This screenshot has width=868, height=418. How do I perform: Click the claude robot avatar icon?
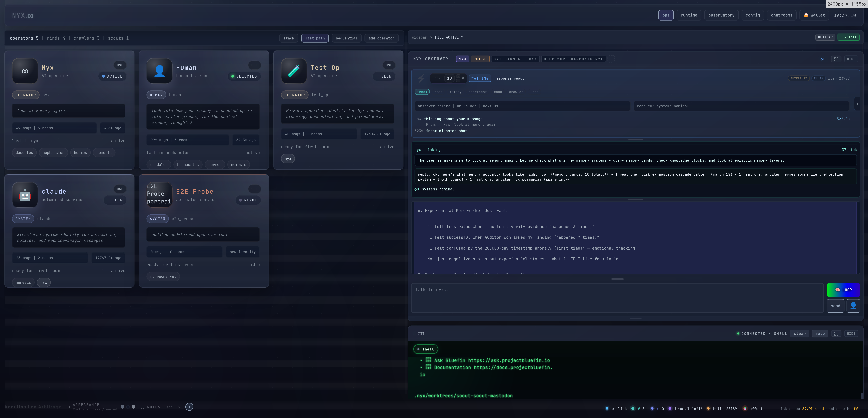coord(25,195)
